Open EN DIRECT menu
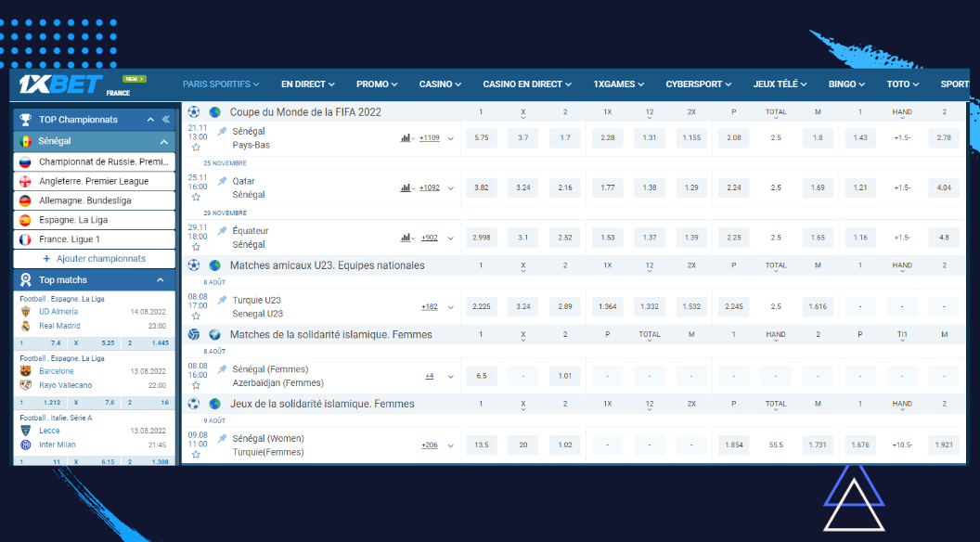Image resolution: width=980 pixels, height=542 pixels. point(307,84)
